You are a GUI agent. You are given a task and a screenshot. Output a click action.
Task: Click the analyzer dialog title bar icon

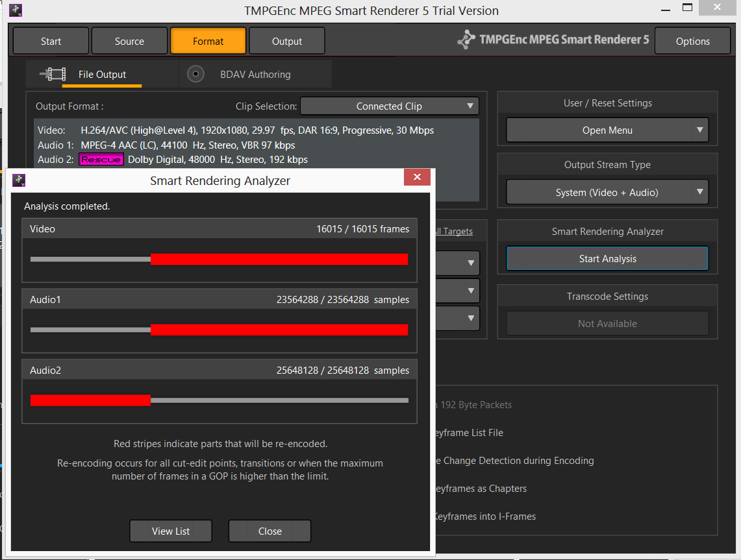coord(19,180)
